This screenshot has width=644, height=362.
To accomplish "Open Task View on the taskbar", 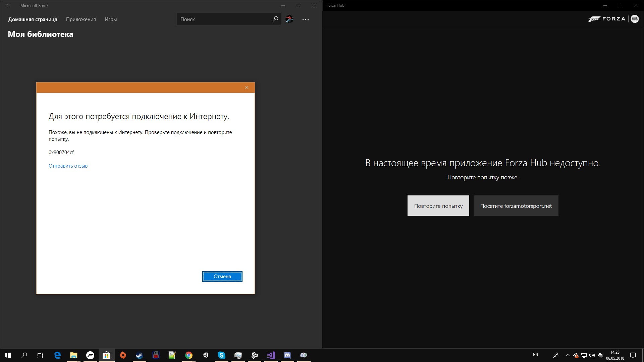I will [x=40, y=355].
